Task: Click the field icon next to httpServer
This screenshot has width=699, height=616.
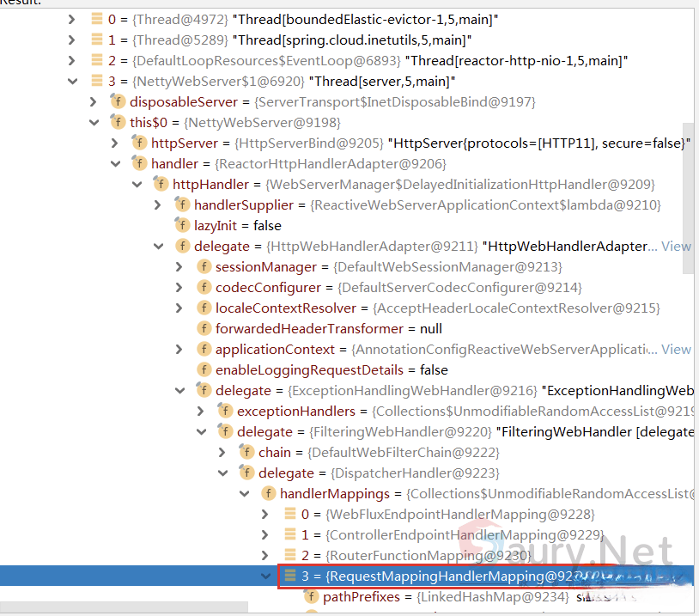Action: (139, 143)
